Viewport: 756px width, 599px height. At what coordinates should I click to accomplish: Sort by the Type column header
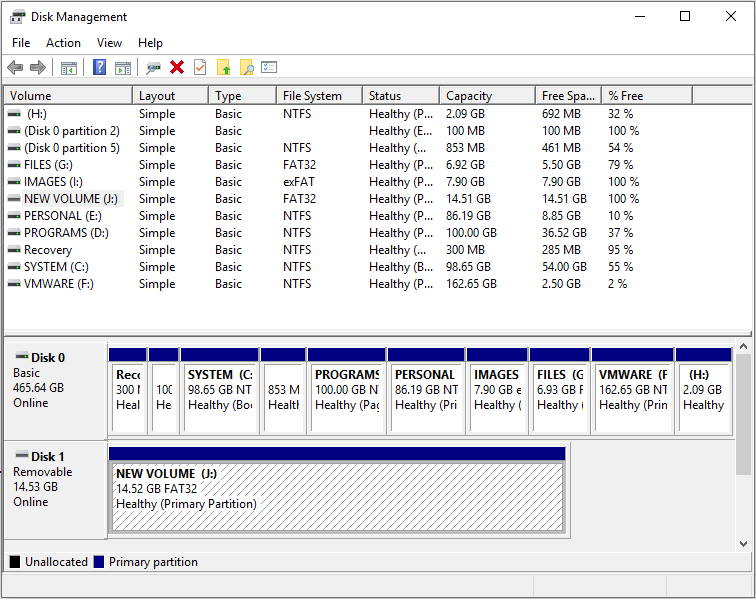point(243,96)
